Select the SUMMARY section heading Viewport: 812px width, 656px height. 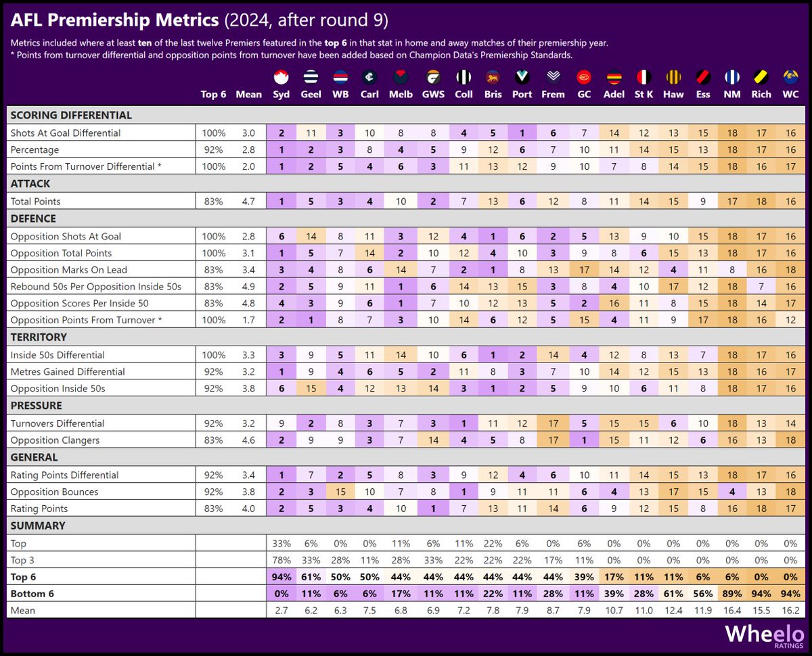pos(38,526)
